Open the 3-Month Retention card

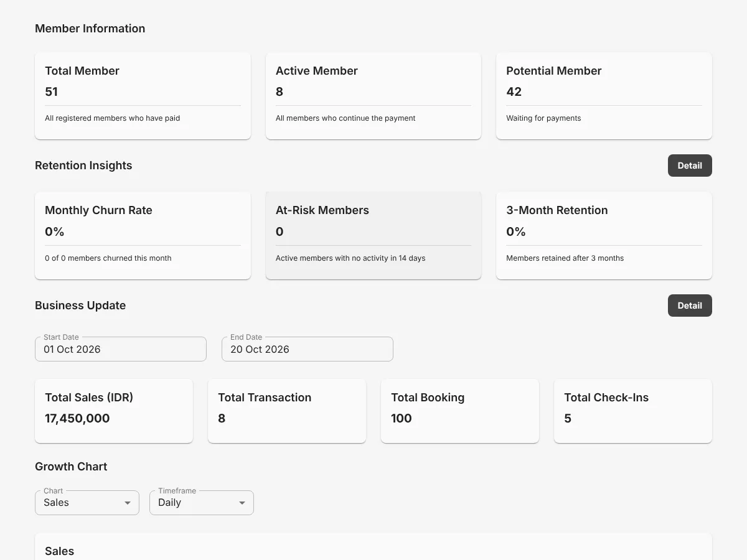[604, 235]
